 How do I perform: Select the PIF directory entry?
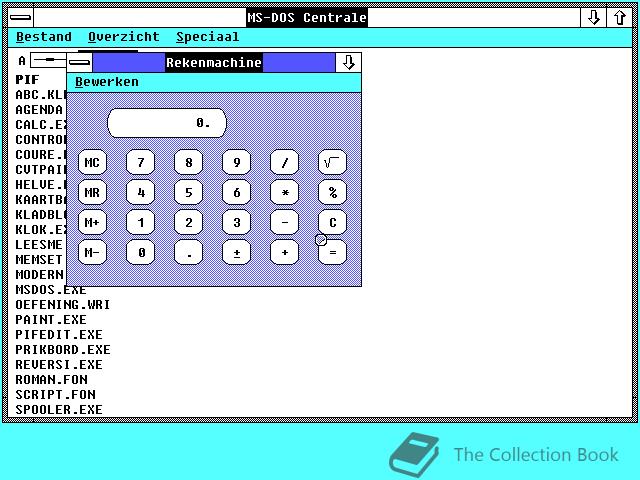(x=27, y=80)
